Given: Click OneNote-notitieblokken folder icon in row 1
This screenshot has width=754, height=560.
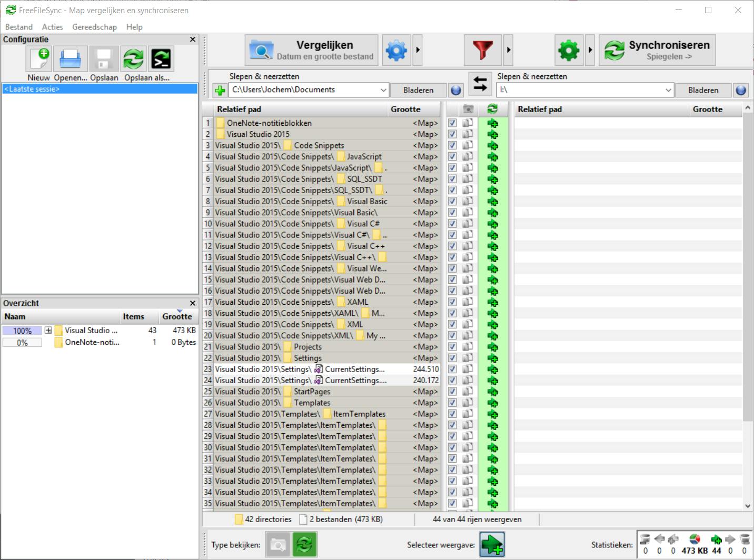Looking at the screenshot, I should point(221,123).
